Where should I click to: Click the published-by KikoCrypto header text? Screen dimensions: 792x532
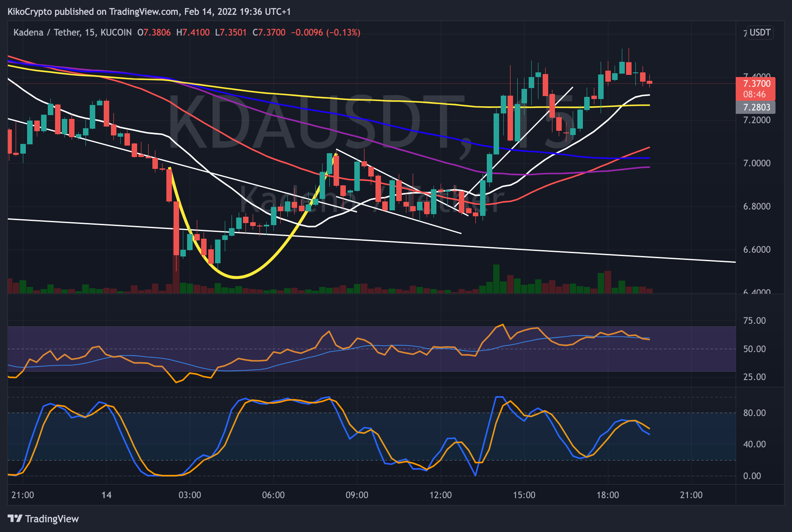click(x=149, y=11)
